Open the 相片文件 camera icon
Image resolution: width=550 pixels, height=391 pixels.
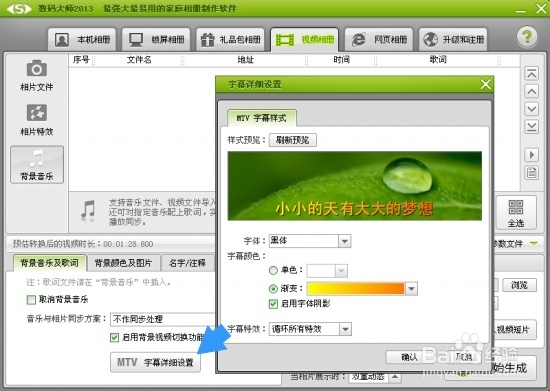click(x=36, y=75)
